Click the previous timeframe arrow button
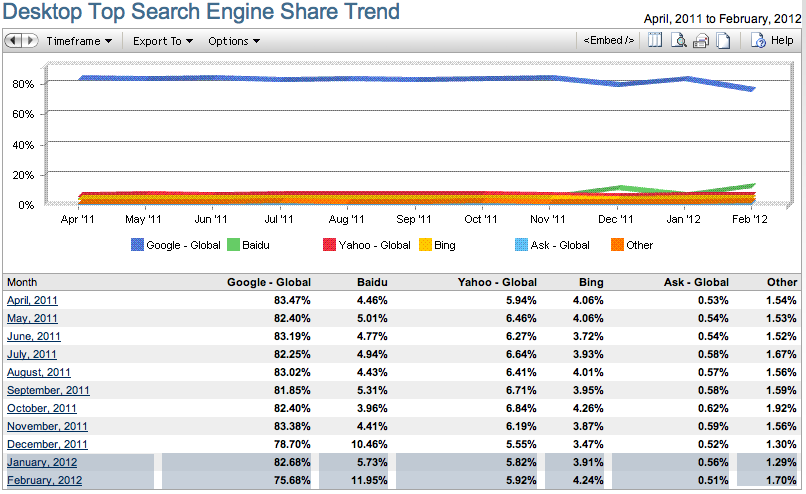 click(x=14, y=41)
